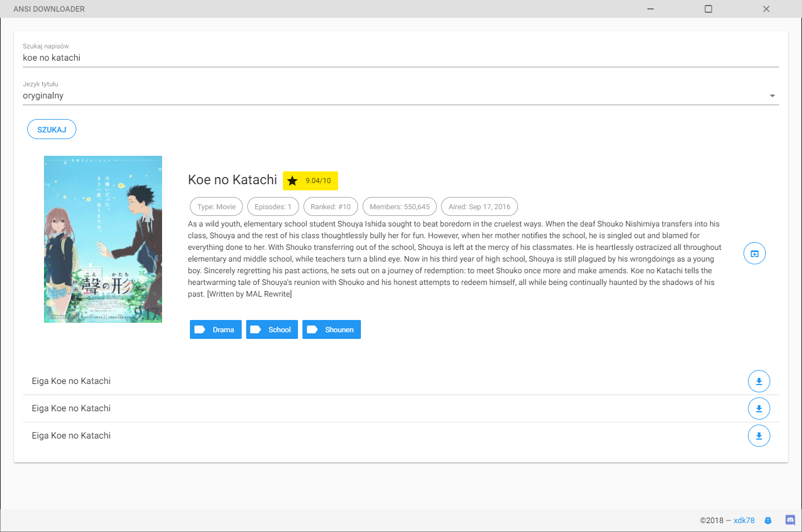Click the Koe no Katachi poster image
802x532 pixels.
point(103,239)
